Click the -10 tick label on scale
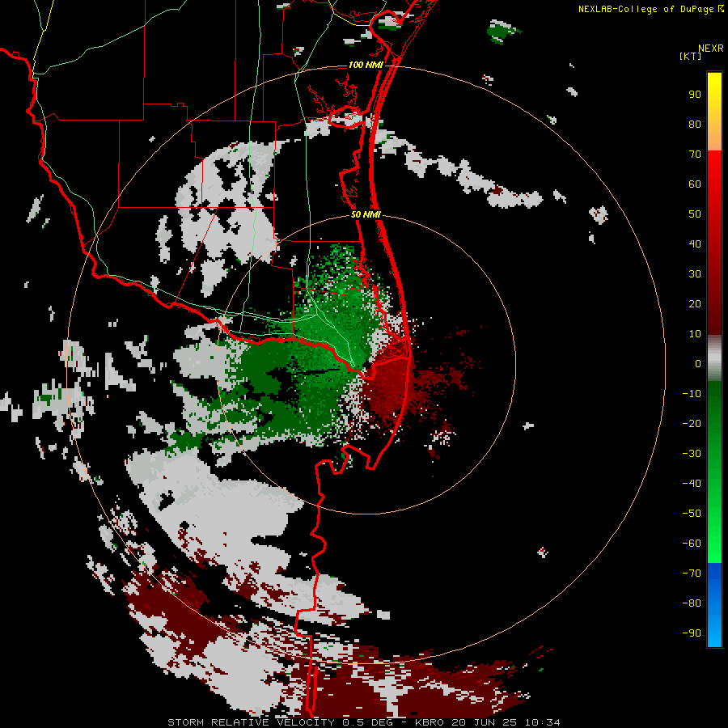This screenshot has height=728, width=728. point(692,394)
